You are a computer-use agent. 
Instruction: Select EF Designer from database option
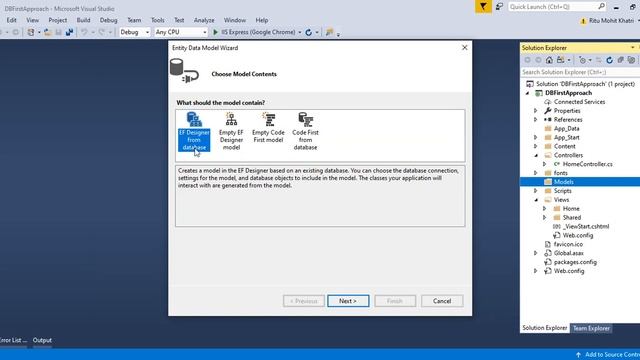point(194,131)
